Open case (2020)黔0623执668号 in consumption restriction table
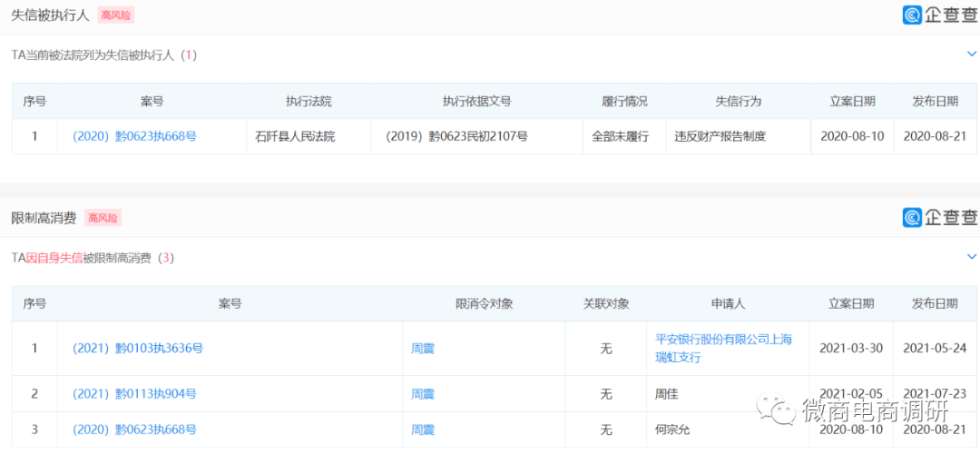The image size is (980, 454). pos(134,429)
